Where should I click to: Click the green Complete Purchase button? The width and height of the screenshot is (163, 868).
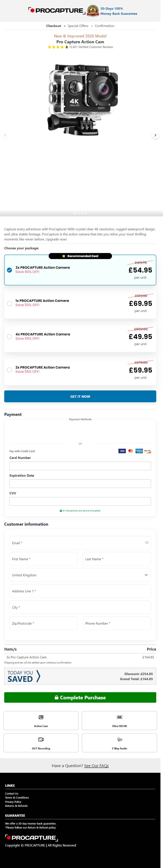pyautogui.click(x=80, y=697)
